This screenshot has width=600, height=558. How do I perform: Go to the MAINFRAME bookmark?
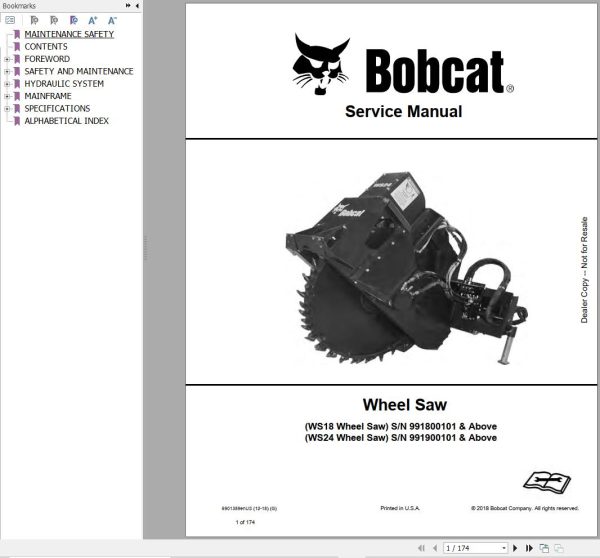(x=48, y=96)
